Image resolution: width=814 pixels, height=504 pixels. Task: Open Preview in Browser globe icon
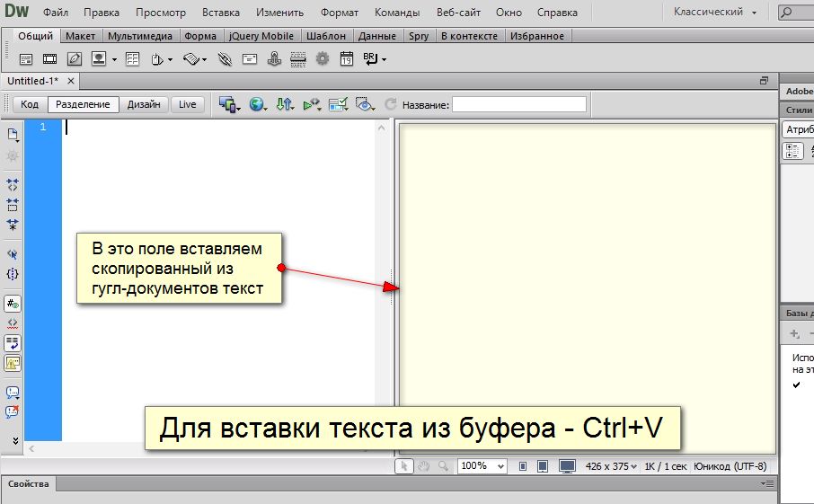point(257,105)
